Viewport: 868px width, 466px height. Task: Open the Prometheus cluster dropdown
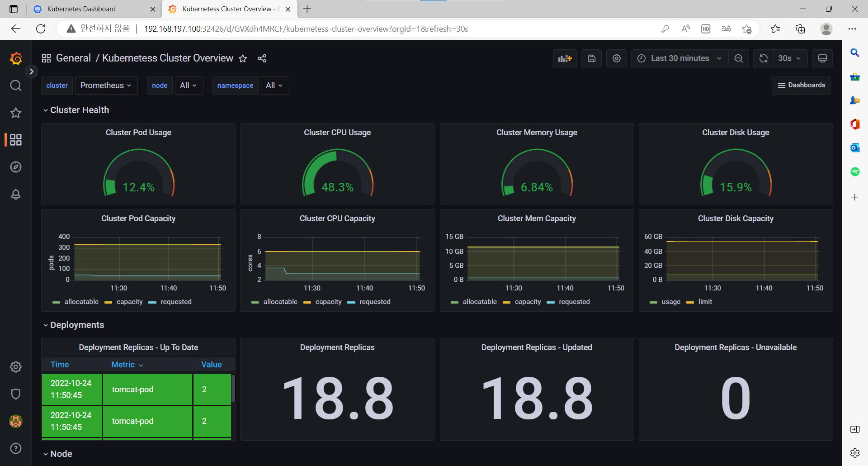pos(106,86)
